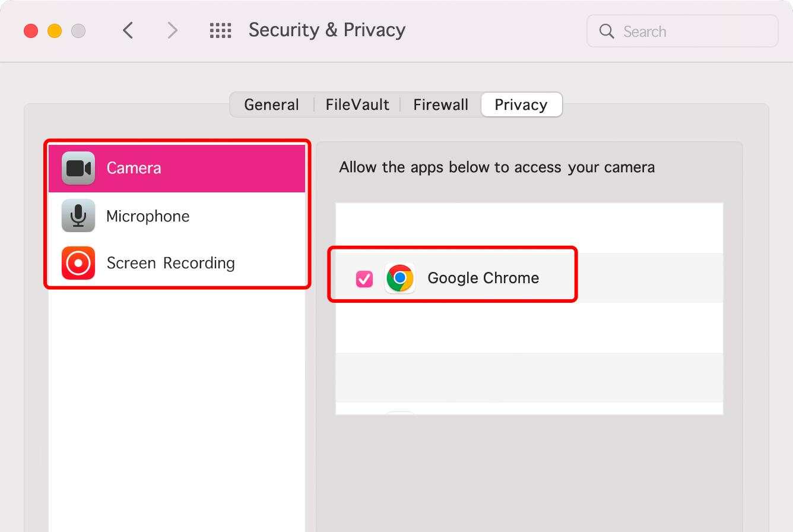Screen dimensions: 793x532
Task: Switch to the General tab
Action: coord(271,105)
